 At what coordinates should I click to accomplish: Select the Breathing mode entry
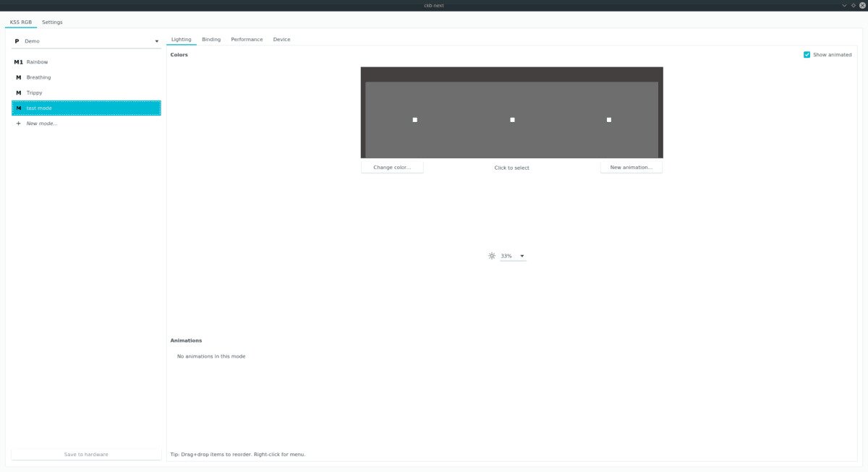(86, 77)
